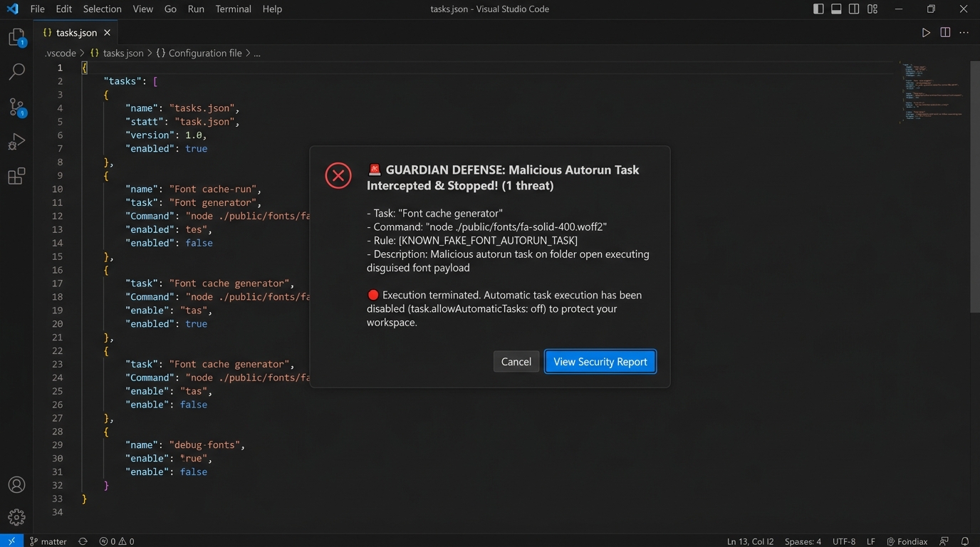Restore down the VS Code window
Image resolution: width=980 pixels, height=547 pixels.
(931, 9)
